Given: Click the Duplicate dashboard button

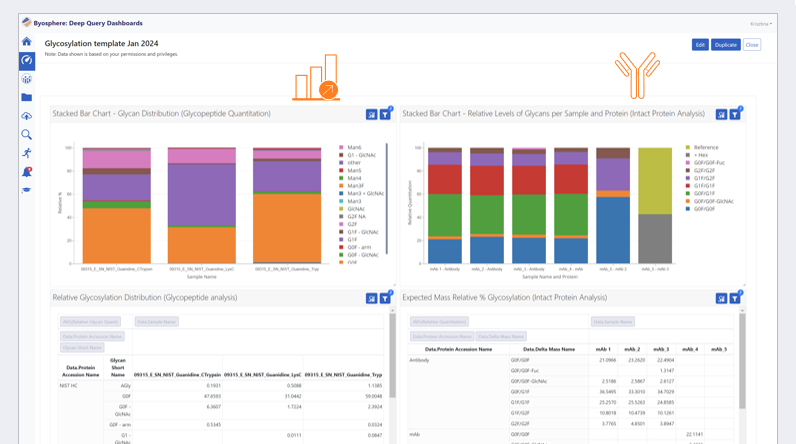Looking at the screenshot, I should pyautogui.click(x=725, y=45).
